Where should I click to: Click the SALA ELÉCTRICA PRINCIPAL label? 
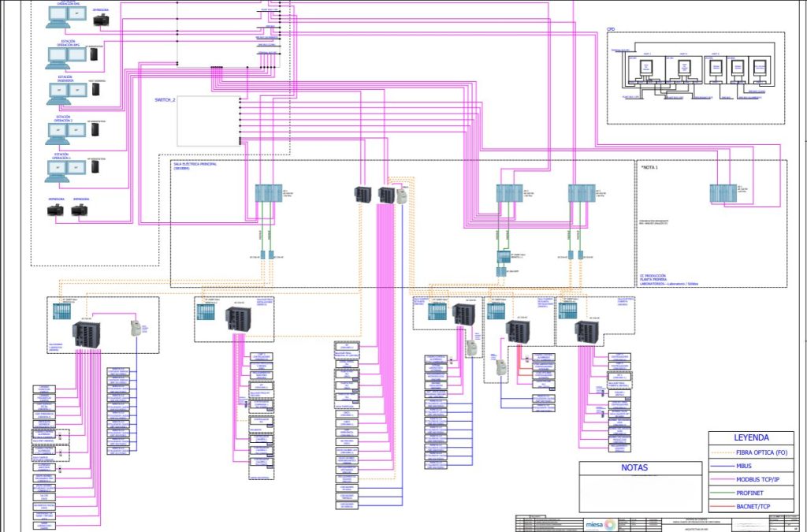click(x=195, y=166)
